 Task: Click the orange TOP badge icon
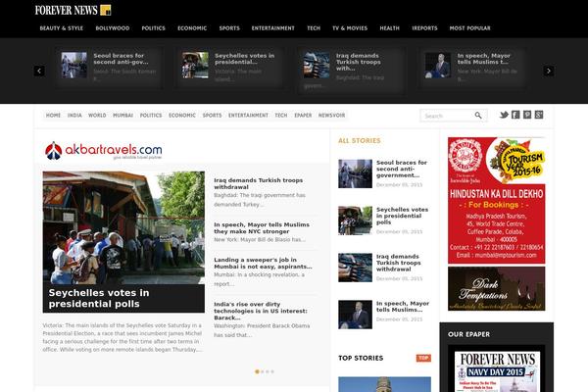[423, 358]
